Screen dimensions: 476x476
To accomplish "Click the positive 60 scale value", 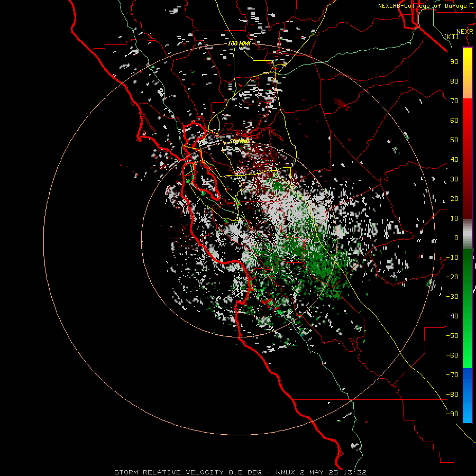I will pyautogui.click(x=454, y=120).
